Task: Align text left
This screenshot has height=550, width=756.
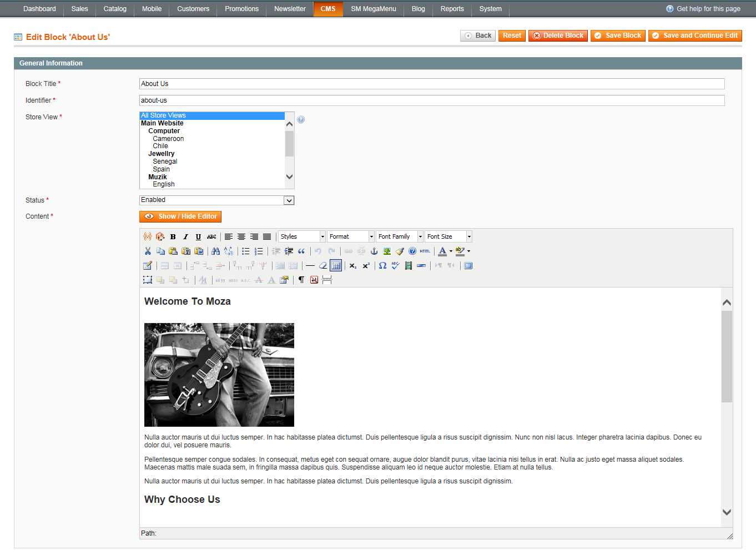Action: [x=229, y=236]
